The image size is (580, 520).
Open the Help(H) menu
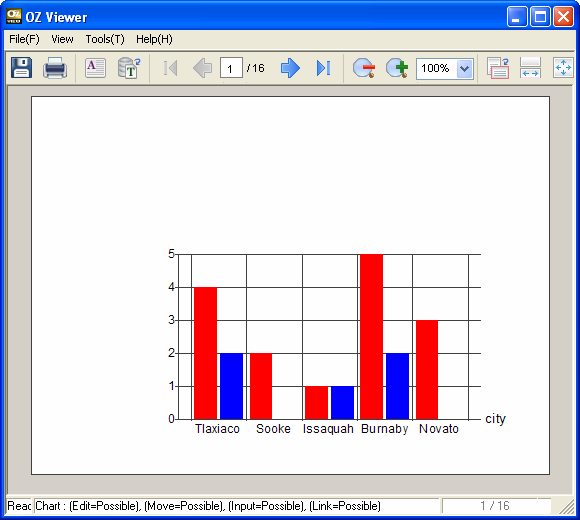click(x=154, y=39)
